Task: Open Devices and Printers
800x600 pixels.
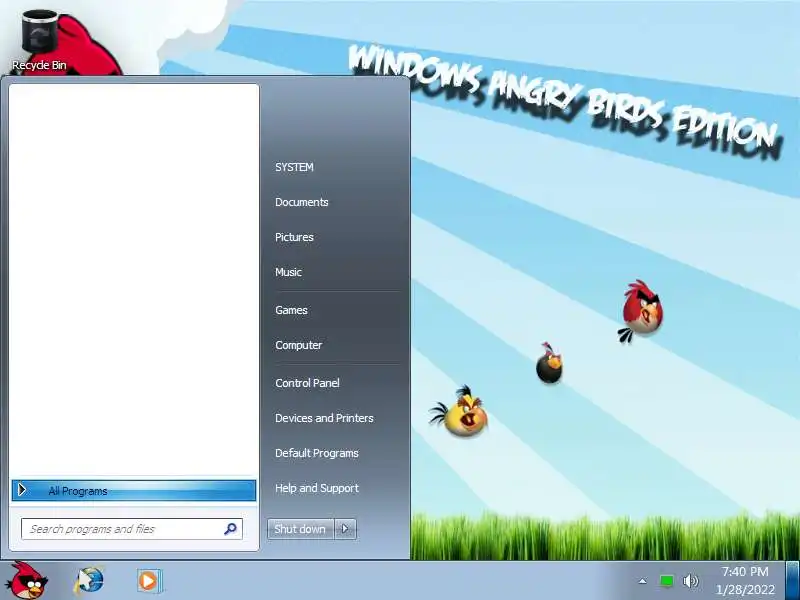Action: pyautogui.click(x=324, y=418)
